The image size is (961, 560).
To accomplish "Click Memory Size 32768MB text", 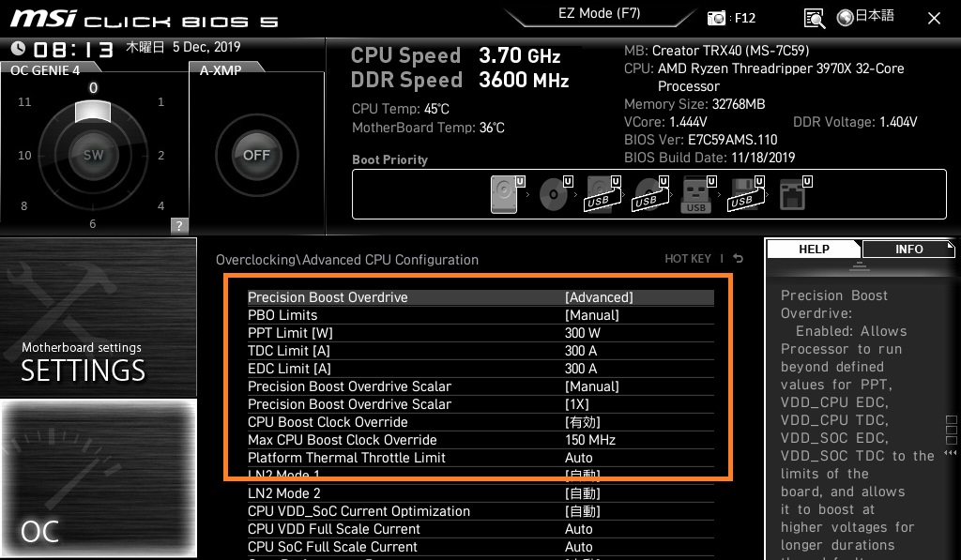I will tap(694, 104).
